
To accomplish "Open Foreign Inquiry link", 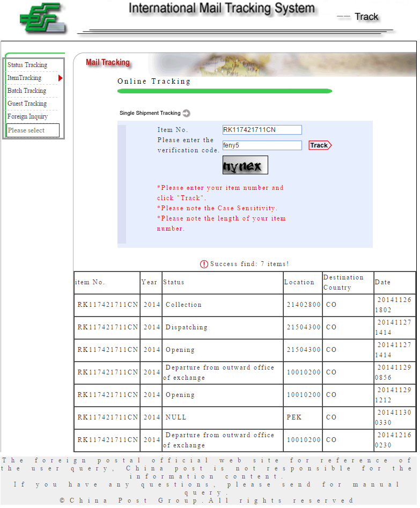I will pyautogui.click(x=27, y=116).
